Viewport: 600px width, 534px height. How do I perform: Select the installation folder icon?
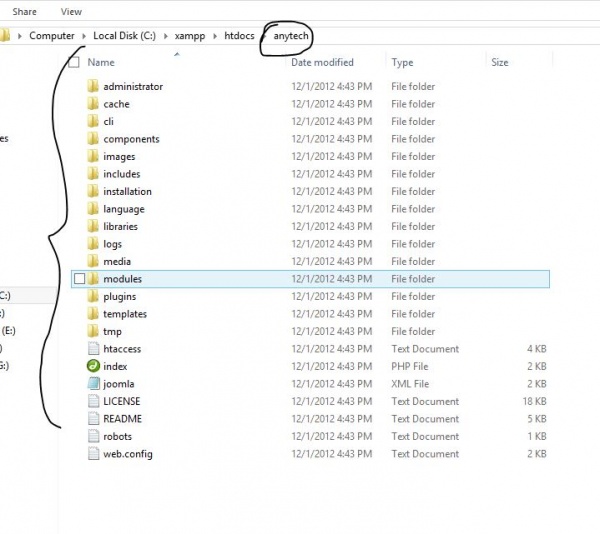[93, 191]
